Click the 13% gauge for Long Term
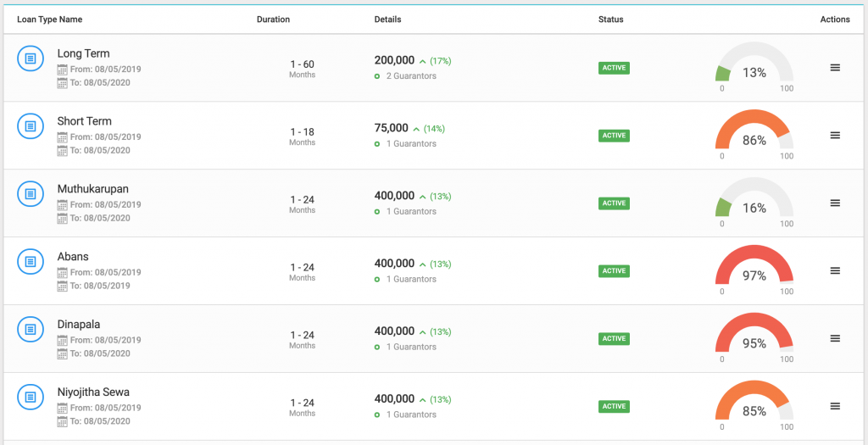Image resolution: width=868 pixels, height=445 pixels. click(x=754, y=65)
